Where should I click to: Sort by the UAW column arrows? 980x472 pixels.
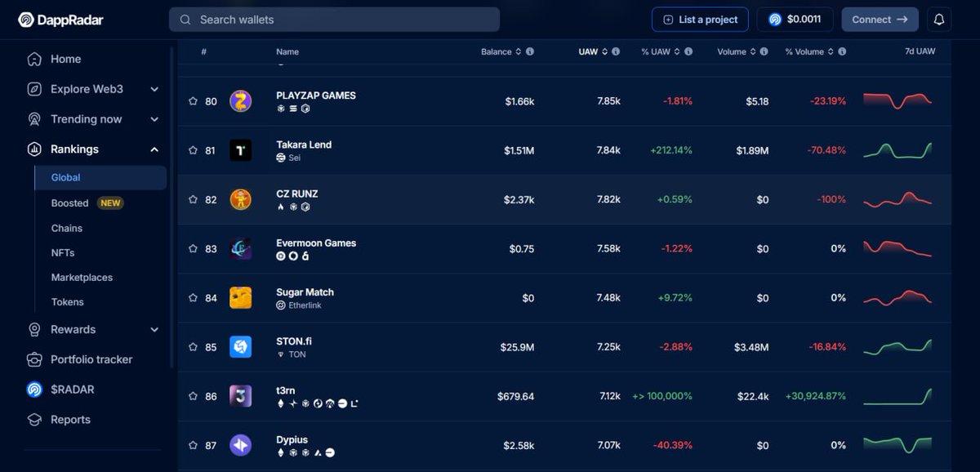pyautogui.click(x=604, y=51)
